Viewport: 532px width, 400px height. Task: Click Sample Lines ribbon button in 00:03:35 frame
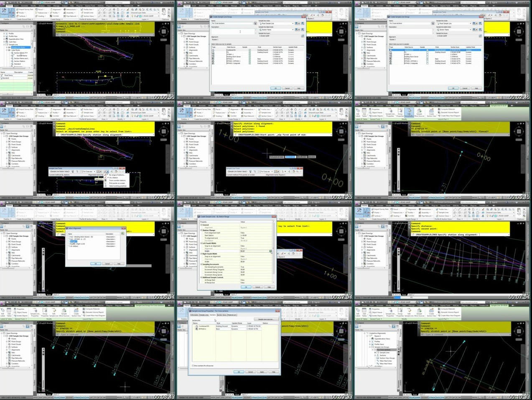click(x=89, y=112)
